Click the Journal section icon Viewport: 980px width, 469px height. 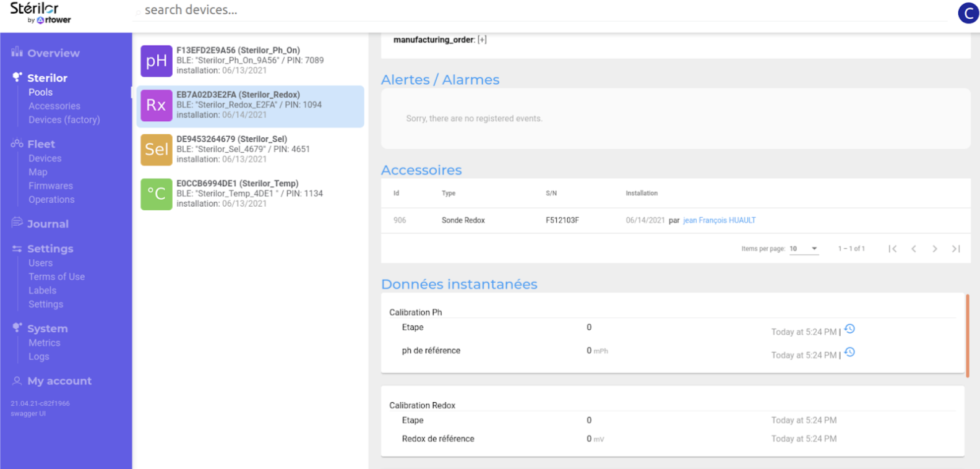tap(17, 223)
